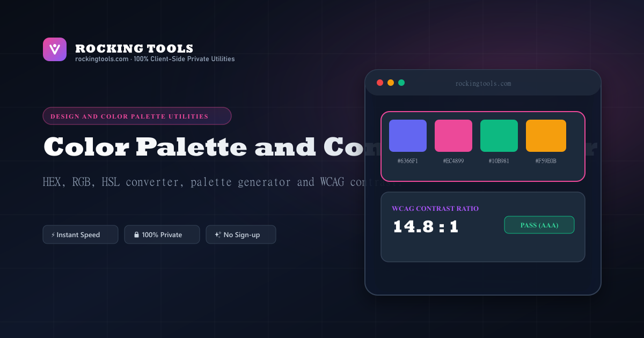Click the 14.8 : 1 ratio value
This screenshot has height=338, width=644.
[x=426, y=227]
